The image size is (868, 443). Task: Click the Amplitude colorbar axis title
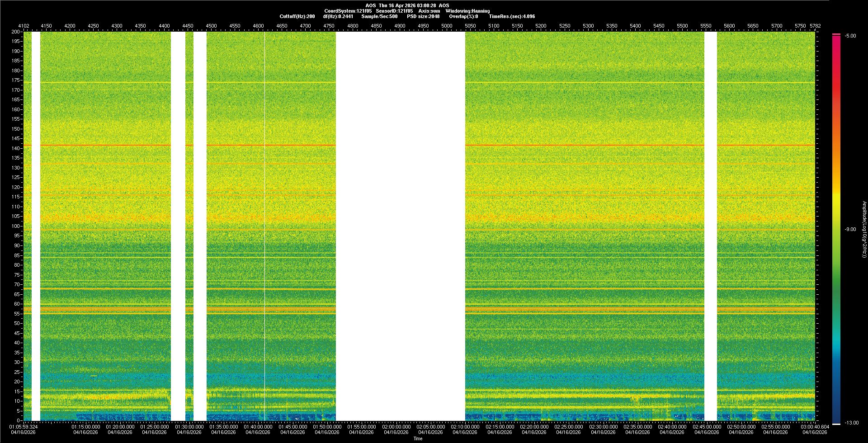(x=863, y=229)
